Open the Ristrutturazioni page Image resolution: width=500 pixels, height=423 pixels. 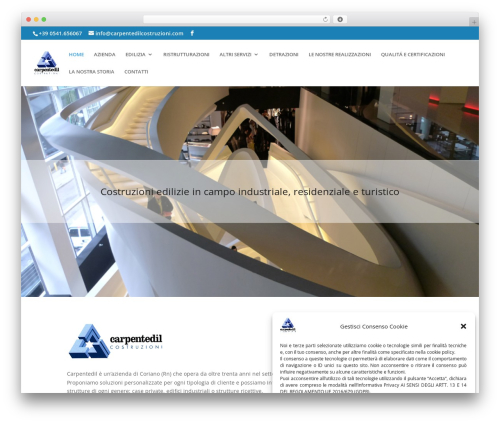pyautogui.click(x=186, y=54)
